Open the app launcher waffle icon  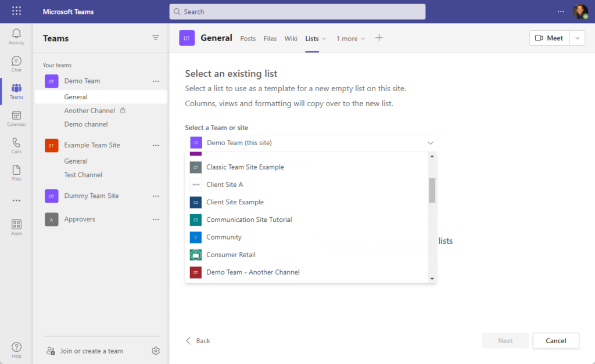(x=16, y=11)
